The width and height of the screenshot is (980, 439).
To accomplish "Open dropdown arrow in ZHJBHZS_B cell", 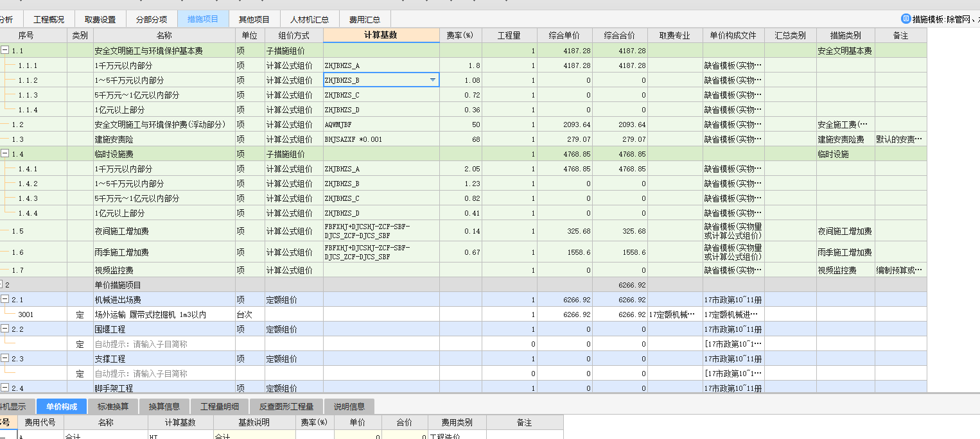I will tap(433, 80).
